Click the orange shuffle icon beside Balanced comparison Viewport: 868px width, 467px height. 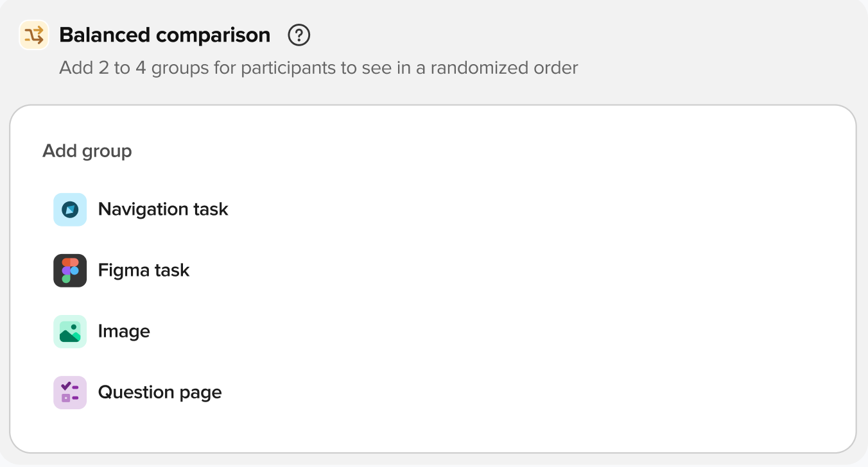pyautogui.click(x=34, y=35)
